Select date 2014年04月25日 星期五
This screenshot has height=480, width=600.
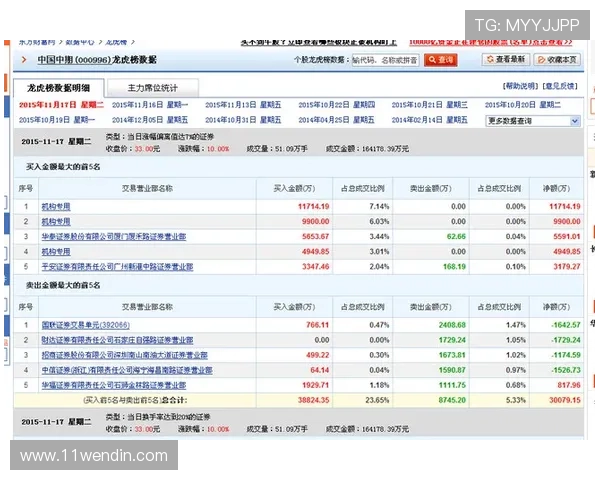click(337, 120)
